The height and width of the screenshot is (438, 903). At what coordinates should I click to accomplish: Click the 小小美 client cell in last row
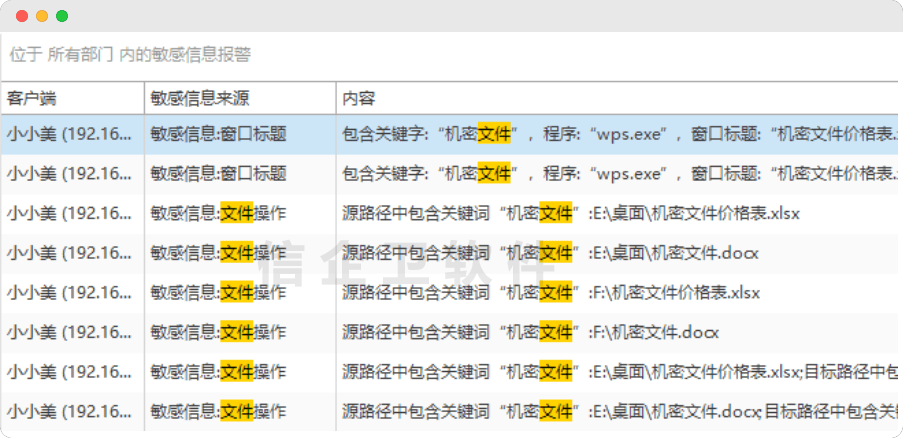point(69,411)
